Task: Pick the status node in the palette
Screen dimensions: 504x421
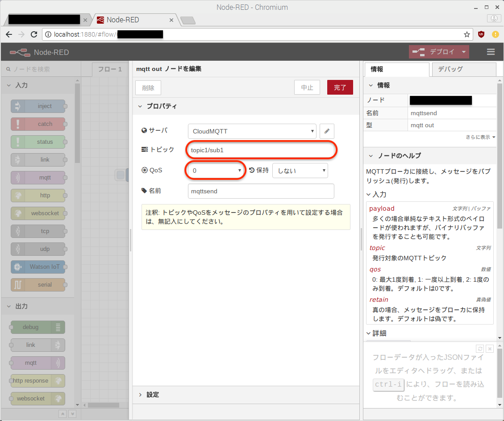Action: pyautogui.click(x=38, y=142)
